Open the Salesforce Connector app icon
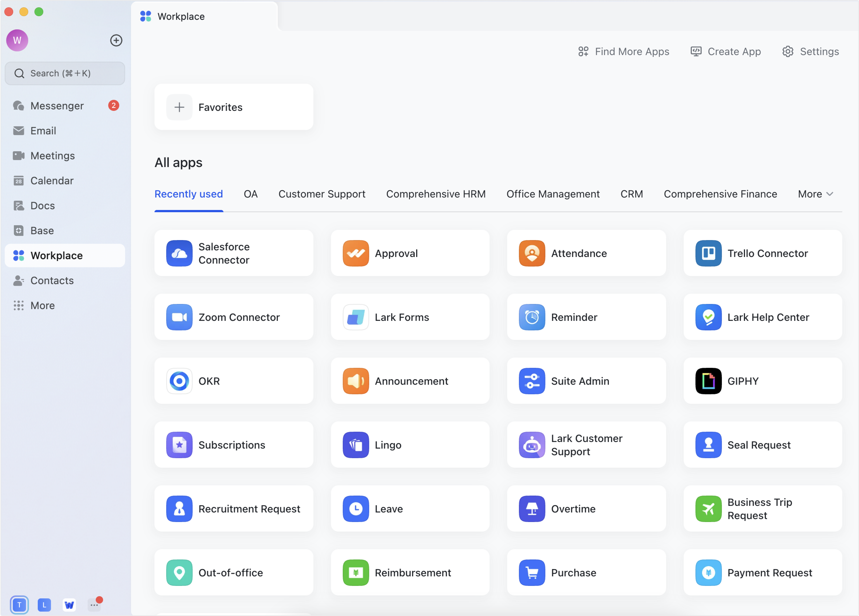 pos(179,253)
